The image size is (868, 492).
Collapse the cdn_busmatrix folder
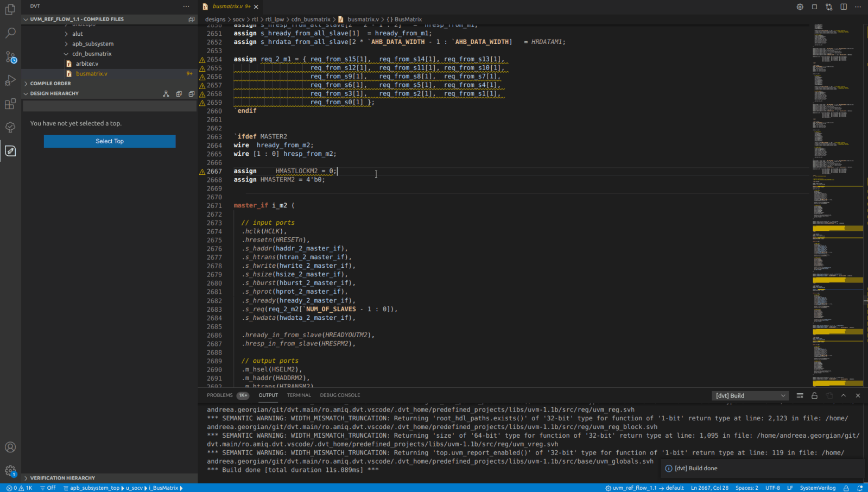coord(91,54)
